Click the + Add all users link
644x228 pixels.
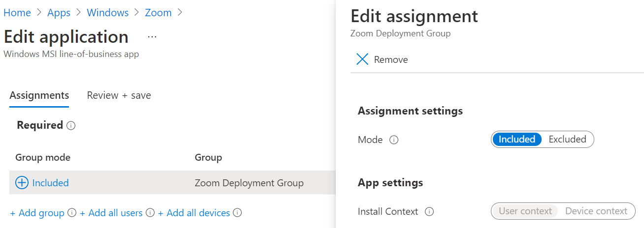click(x=111, y=213)
